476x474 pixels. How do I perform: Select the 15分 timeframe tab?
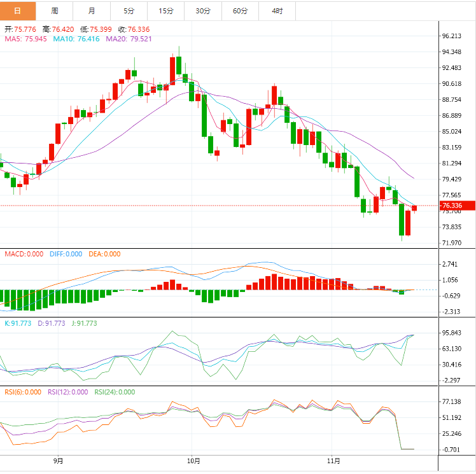click(x=166, y=11)
